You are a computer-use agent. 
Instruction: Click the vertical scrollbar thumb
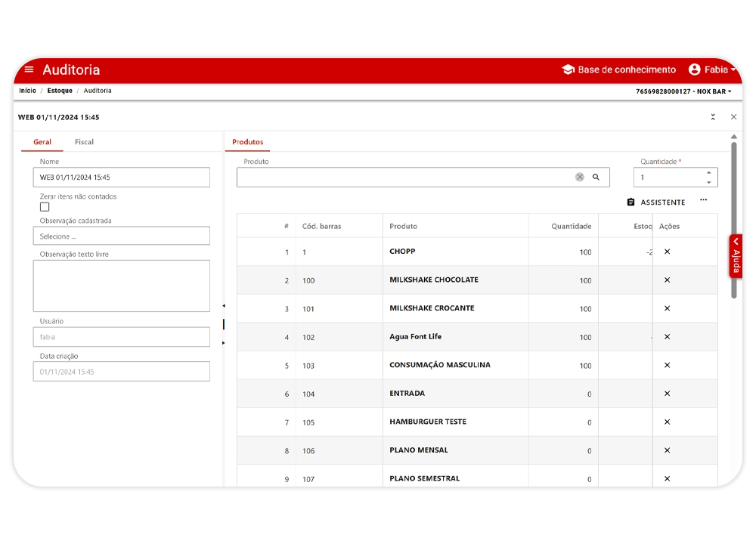(734, 220)
